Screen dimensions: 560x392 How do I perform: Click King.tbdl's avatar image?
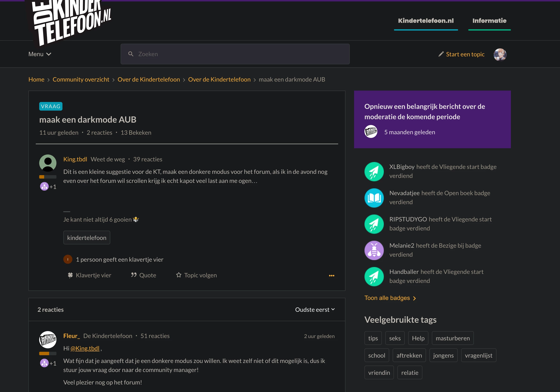coord(48,163)
